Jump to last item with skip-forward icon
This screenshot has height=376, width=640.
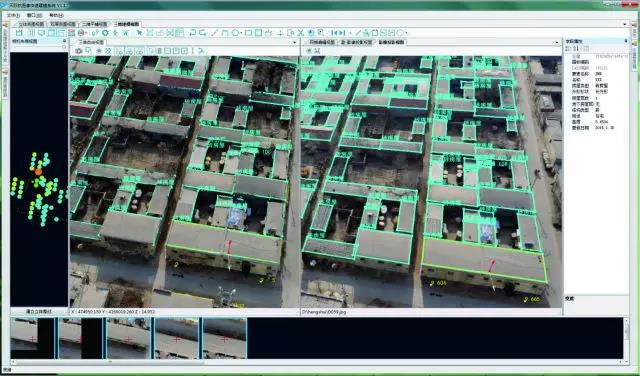(342, 33)
